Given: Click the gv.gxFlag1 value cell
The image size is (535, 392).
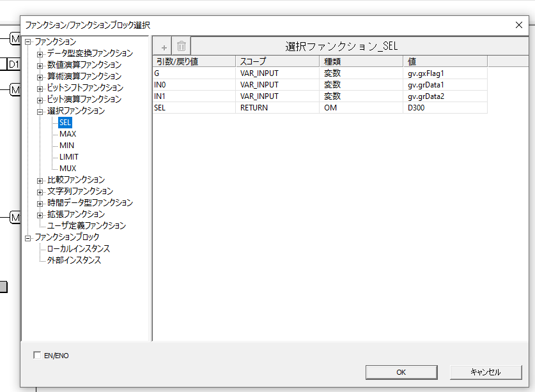Looking at the screenshot, I should 446,73.
